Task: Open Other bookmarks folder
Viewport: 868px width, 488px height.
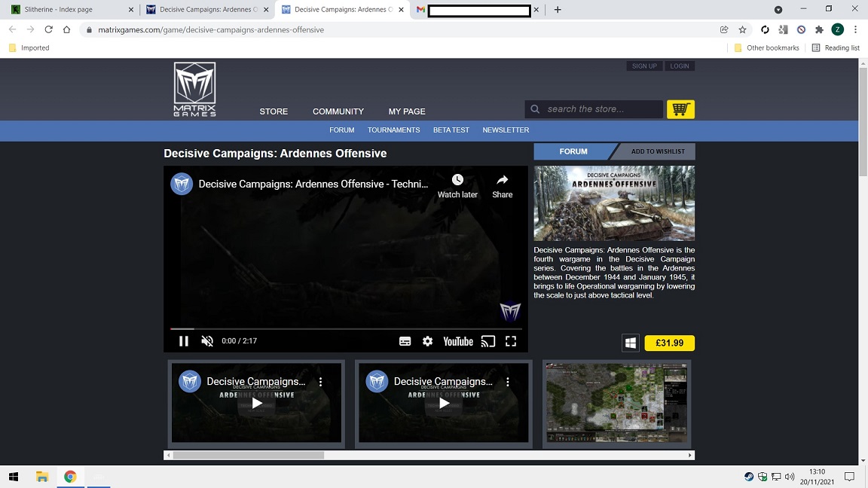Action: point(767,47)
